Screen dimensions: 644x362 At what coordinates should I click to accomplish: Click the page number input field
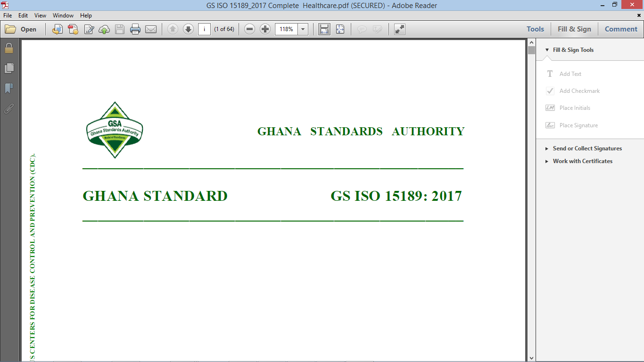pyautogui.click(x=204, y=29)
